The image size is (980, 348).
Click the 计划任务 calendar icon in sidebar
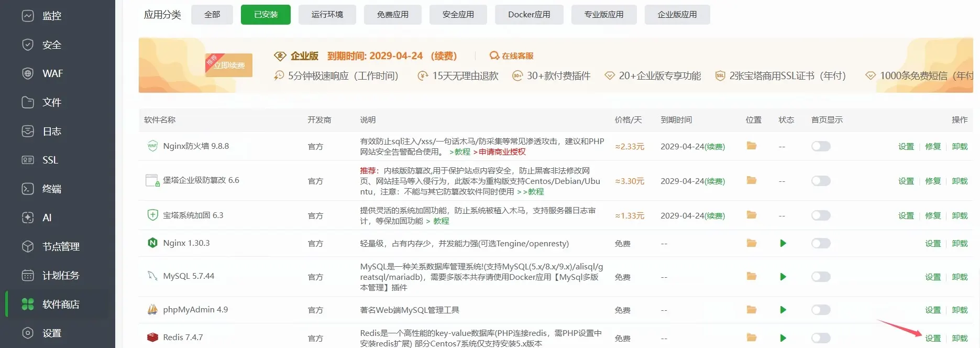click(28, 275)
